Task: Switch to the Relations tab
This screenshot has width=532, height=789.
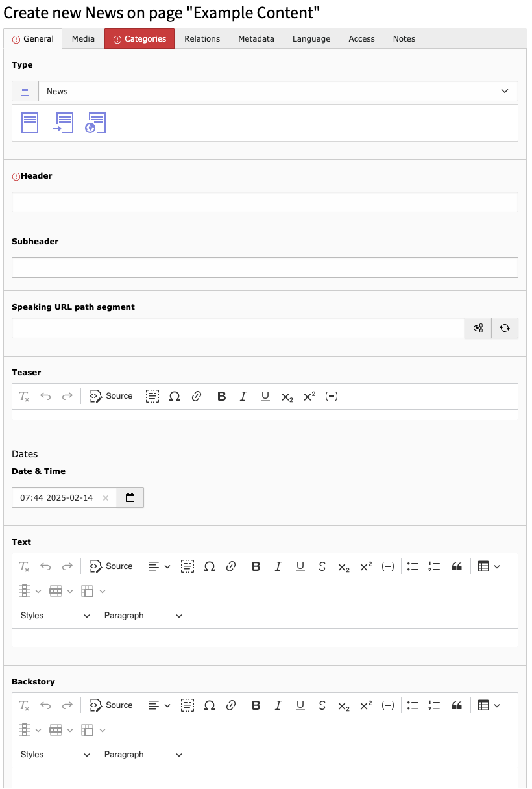Action: click(202, 38)
